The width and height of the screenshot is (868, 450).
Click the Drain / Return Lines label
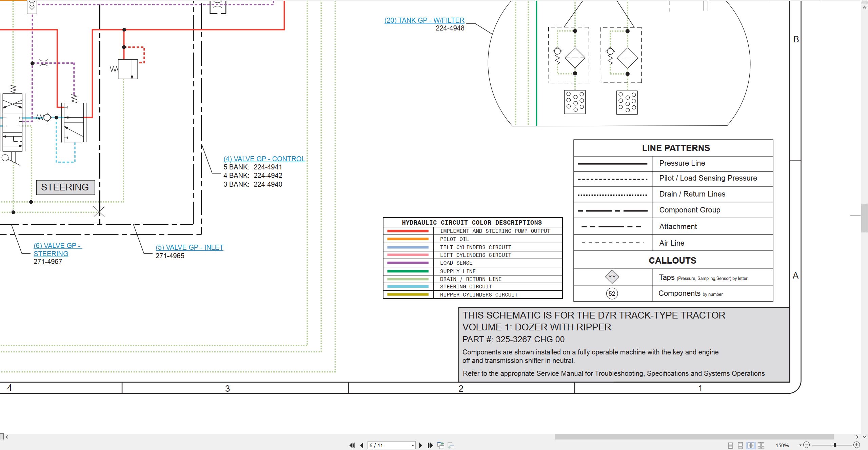click(x=692, y=194)
